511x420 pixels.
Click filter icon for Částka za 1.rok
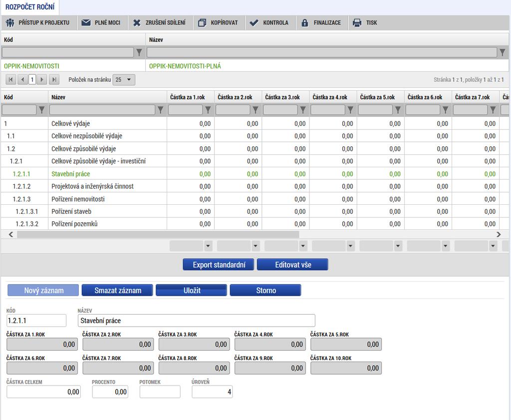(x=208, y=110)
